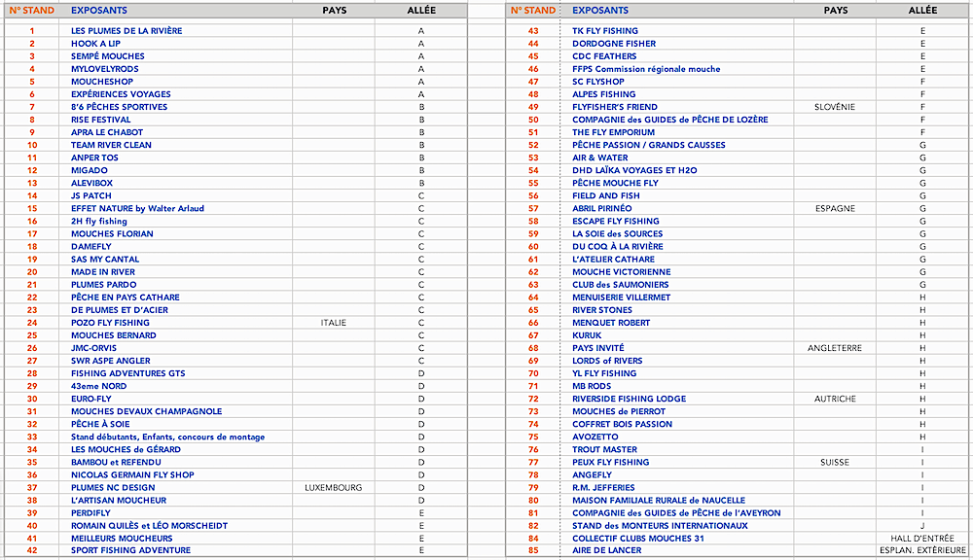The width and height of the screenshot is (973, 560).
Task: Select exhibitor POZO FLY FISHING
Action: [x=110, y=323]
